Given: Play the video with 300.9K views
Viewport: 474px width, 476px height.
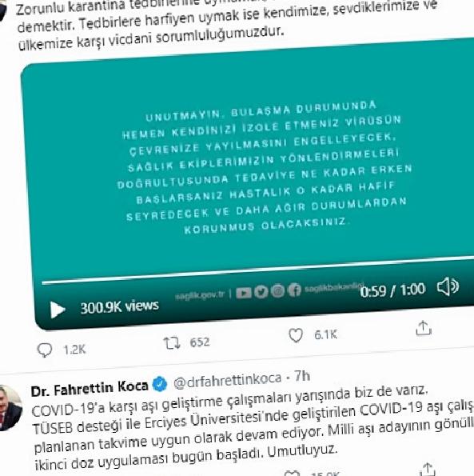Looking at the screenshot, I should tap(58, 310).
